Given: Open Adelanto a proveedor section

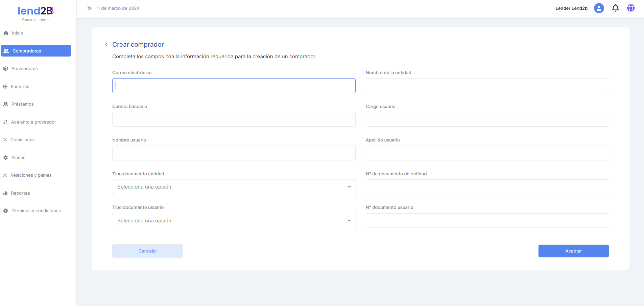Looking at the screenshot, I should [33, 122].
